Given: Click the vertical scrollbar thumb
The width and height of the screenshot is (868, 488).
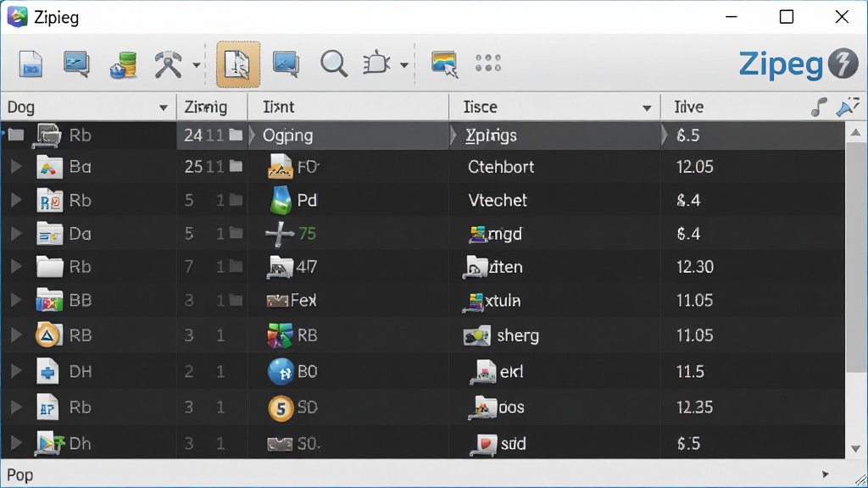Looking at the screenshot, I should 856,258.
